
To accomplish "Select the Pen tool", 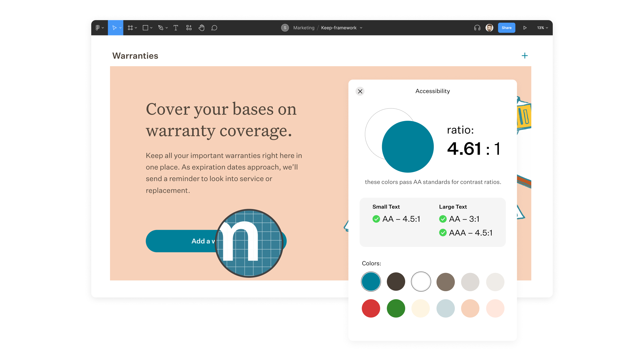I will [x=161, y=28].
